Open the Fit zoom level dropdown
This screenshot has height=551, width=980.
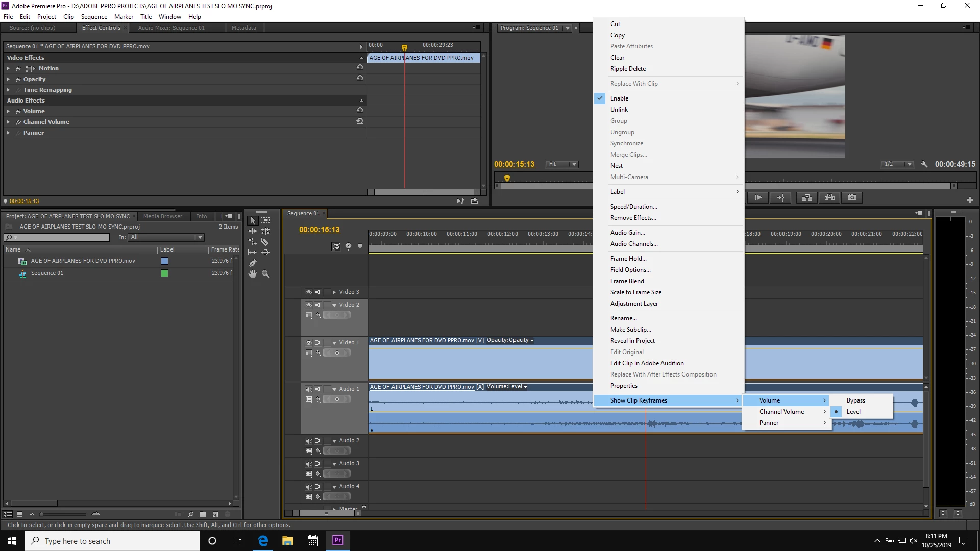561,164
